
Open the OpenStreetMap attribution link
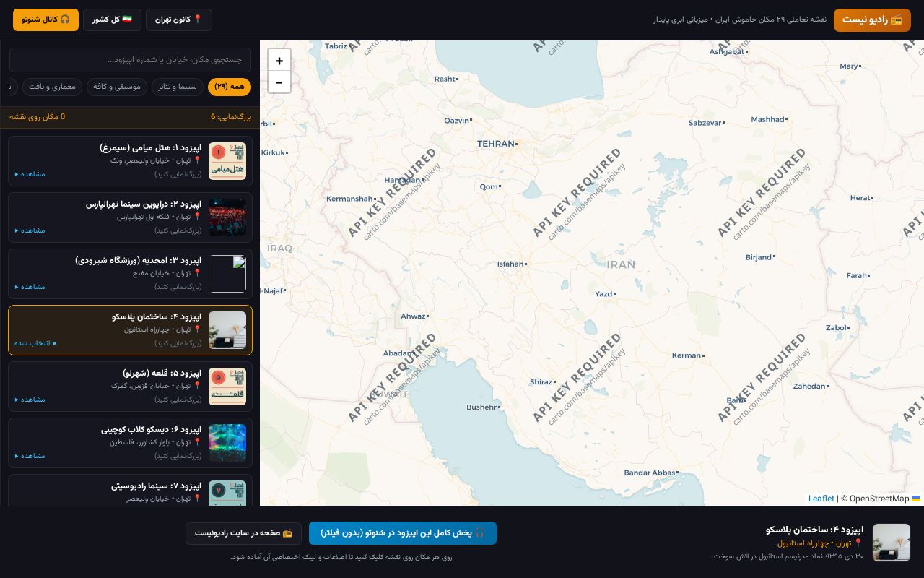879,499
